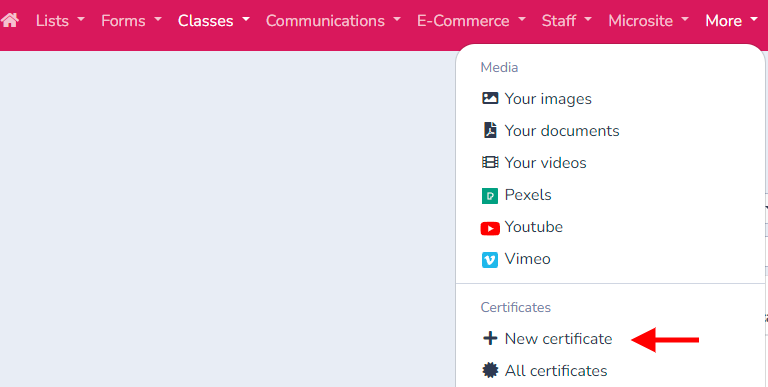Expand the Microsite dropdown menu
Image resolution: width=768 pixels, height=387 pixels.
[648, 21]
